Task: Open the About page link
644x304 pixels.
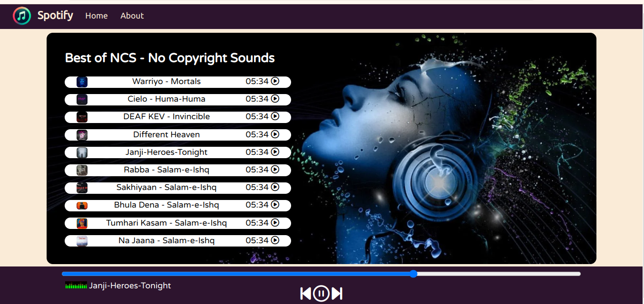Action: tap(132, 16)
